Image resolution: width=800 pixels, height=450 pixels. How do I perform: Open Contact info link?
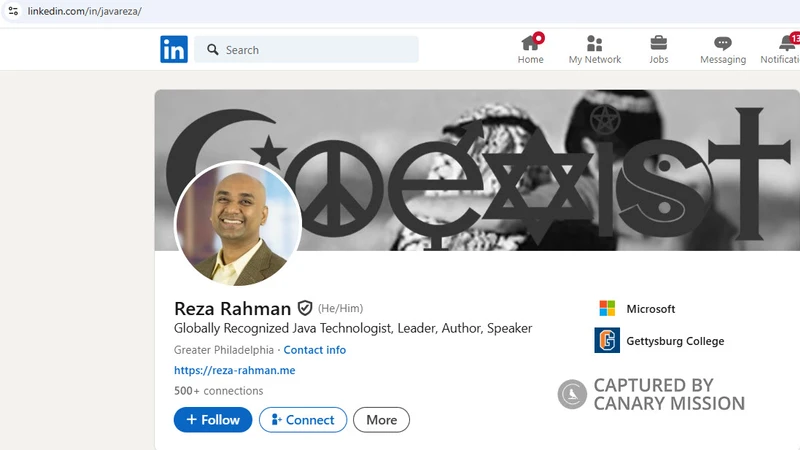pos(315,350)
